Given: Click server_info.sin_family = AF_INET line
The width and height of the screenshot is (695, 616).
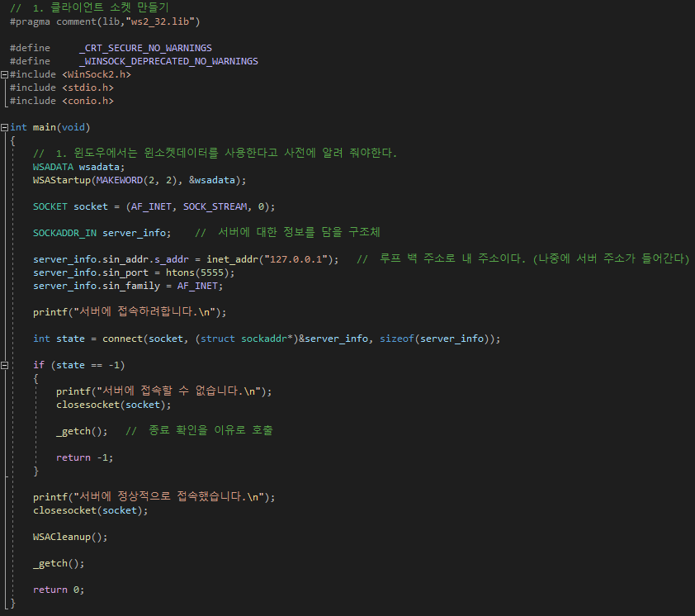Looking at the screenshot, I should [128, 286].
